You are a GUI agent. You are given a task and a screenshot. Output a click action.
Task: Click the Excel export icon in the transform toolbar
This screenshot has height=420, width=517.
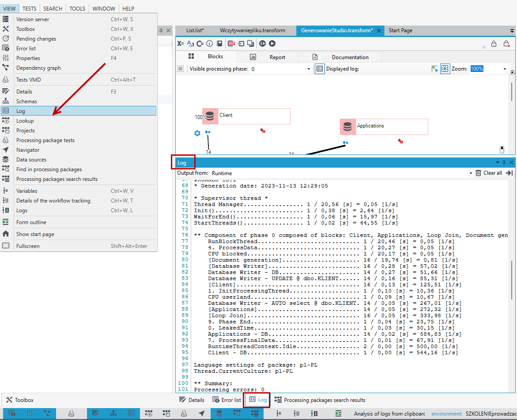pos(181,44)
